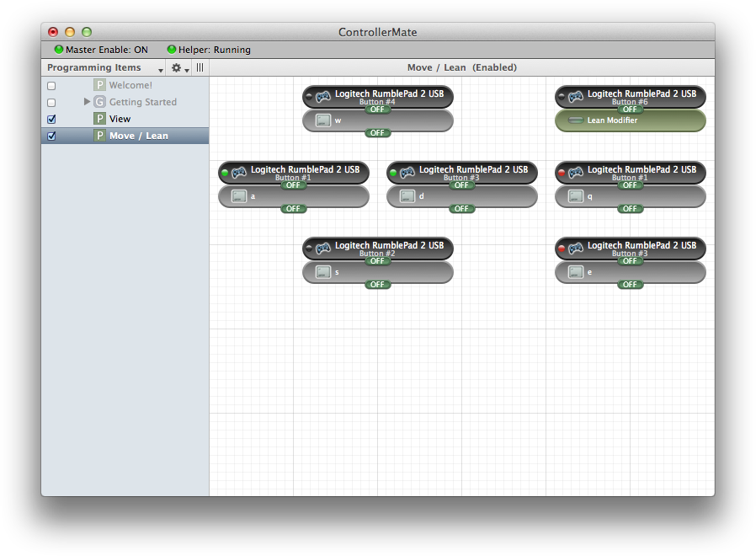The height and width of the screenshot is (556, 756).
Task: Select the View programming page
Action: pyautogui.click(x=125, y=120)
